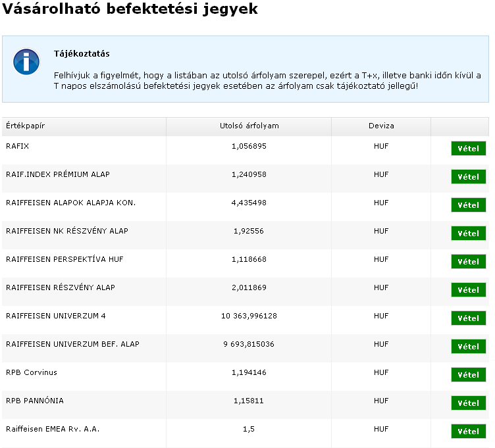Viewport: 495px width, 448px height.
Task: Select RAIFFEISEN ALAPOK ALAPJA KON. name
Action: tap(70, 203)
